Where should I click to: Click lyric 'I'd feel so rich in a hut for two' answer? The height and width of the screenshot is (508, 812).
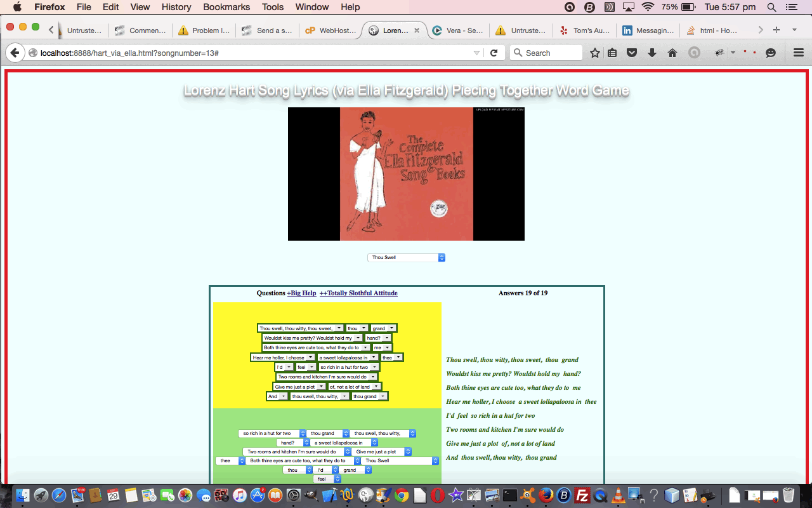tap(490, 415)
